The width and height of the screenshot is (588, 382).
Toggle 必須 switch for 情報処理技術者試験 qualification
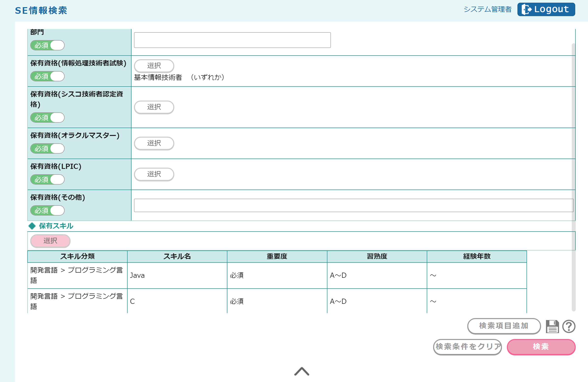(x=47, y=76)
